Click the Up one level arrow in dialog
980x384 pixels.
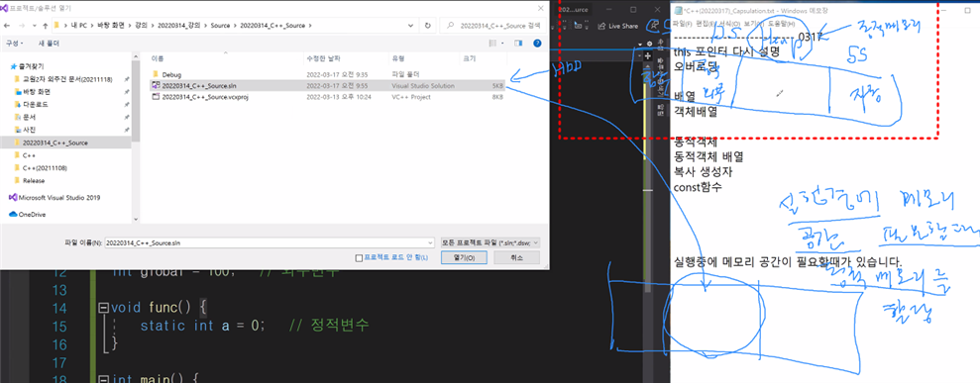(45, 26)
